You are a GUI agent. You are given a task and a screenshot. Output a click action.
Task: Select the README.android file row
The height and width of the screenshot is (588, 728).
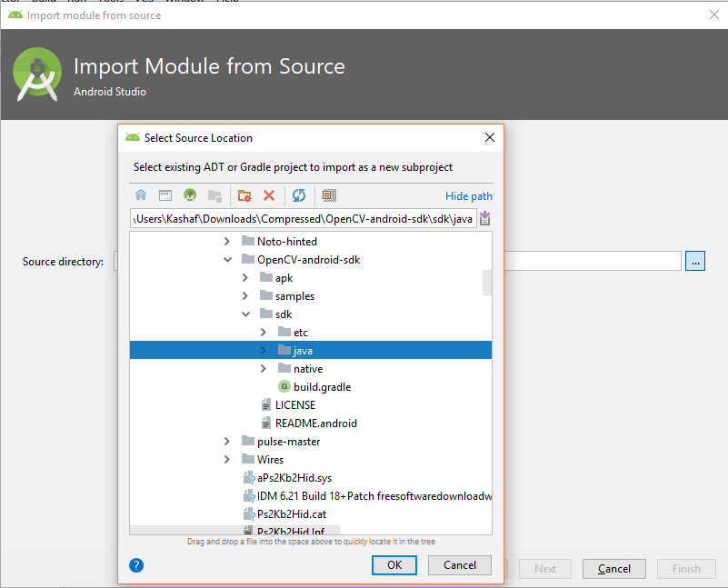tap(311, 423)
